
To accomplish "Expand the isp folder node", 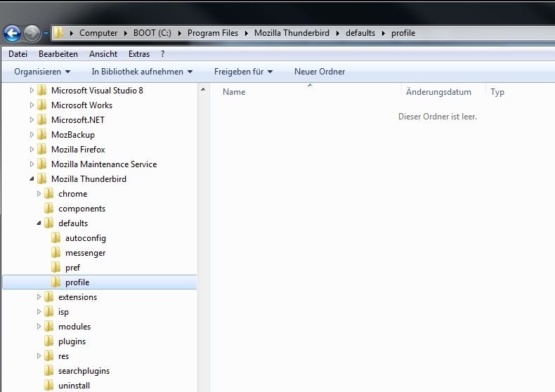I will [39, 312].
